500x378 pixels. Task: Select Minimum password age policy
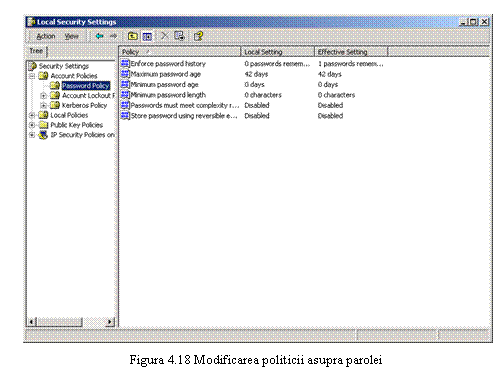click(164, 85)
